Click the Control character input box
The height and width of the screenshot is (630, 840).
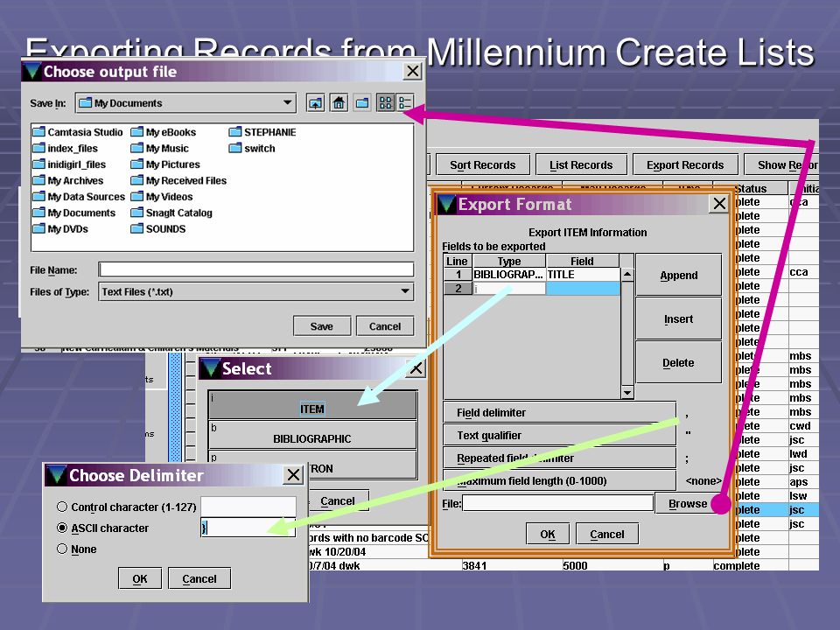point(248,507)
